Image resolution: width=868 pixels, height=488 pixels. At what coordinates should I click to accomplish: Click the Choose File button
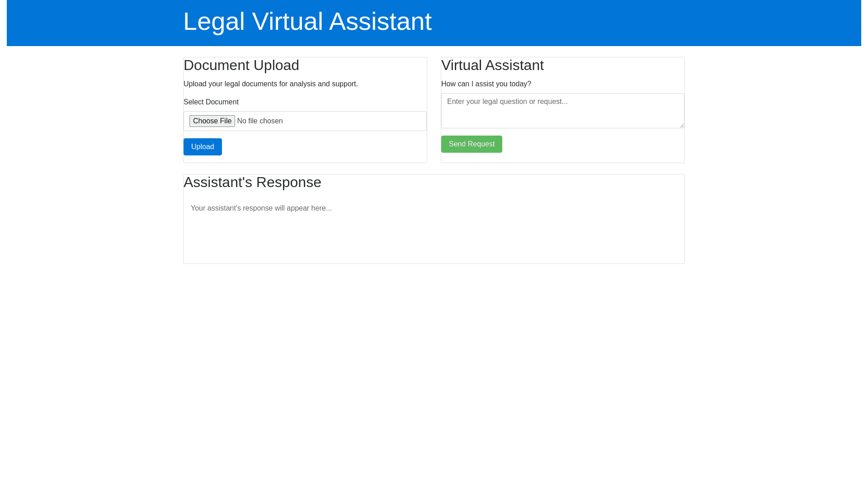(212, 121)
